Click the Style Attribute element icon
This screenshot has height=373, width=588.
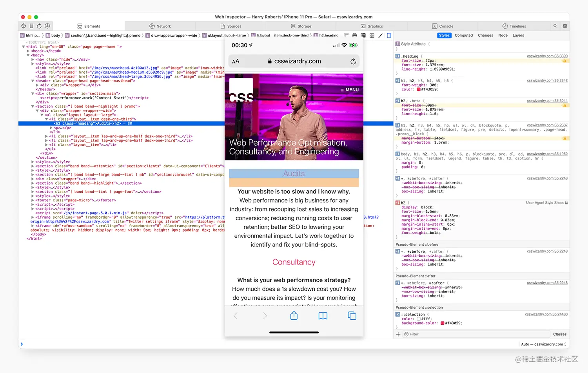coord(398,44)
